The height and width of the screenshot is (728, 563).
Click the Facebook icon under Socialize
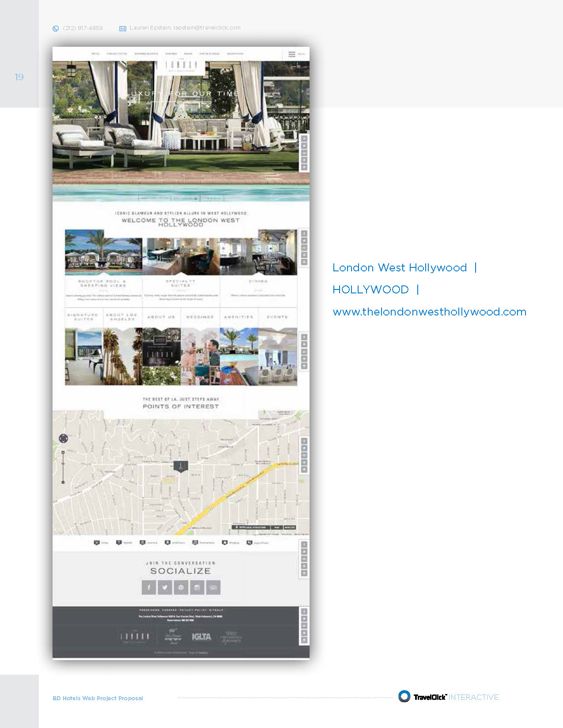(x=149, y=588)
